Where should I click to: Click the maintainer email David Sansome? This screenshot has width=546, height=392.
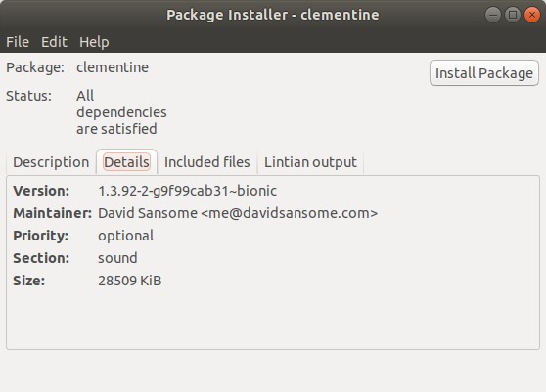click(238, 213)
